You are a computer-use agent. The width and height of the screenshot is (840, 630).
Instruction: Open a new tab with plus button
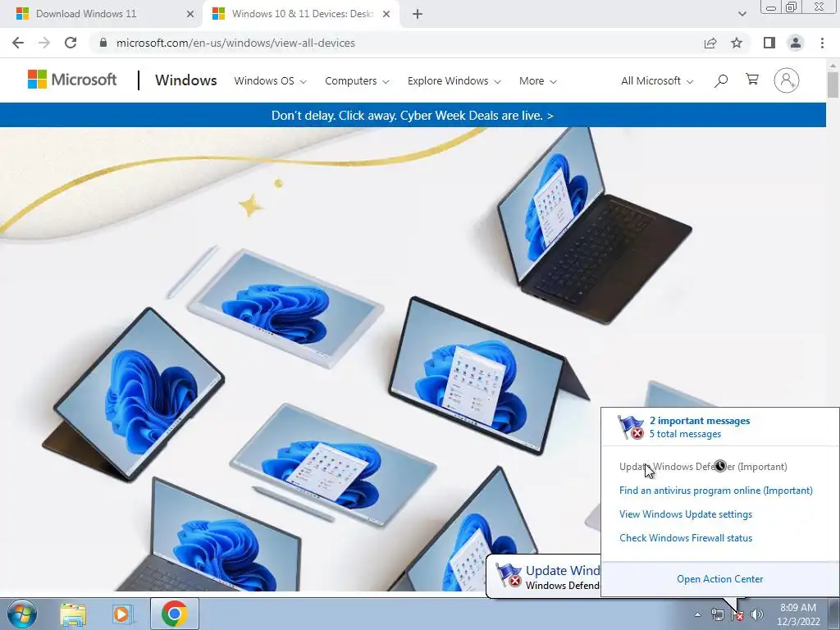click(418, 14)
